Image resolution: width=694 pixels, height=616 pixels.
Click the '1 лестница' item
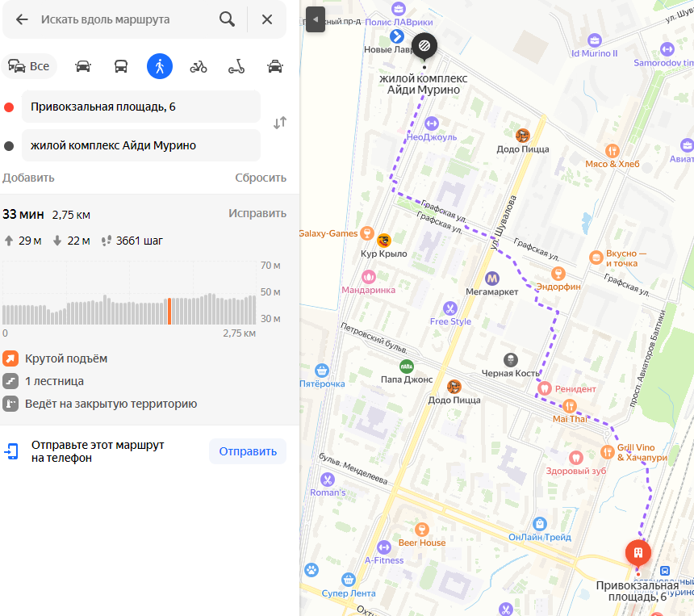(44, 381)
